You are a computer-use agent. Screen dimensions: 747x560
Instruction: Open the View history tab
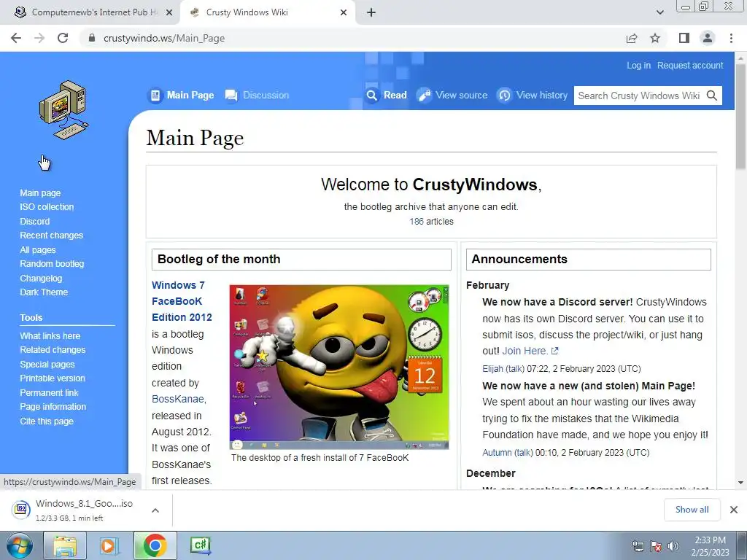point(533,96)
